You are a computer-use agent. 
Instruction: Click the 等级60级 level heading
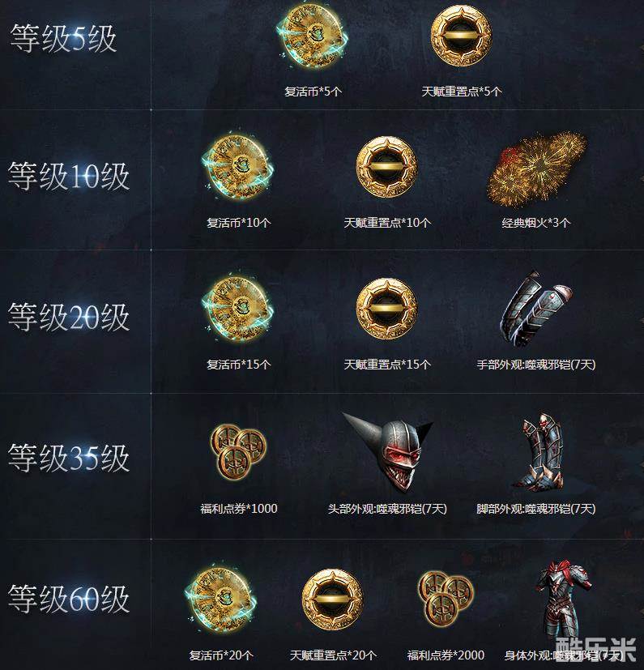coord(69,599)
